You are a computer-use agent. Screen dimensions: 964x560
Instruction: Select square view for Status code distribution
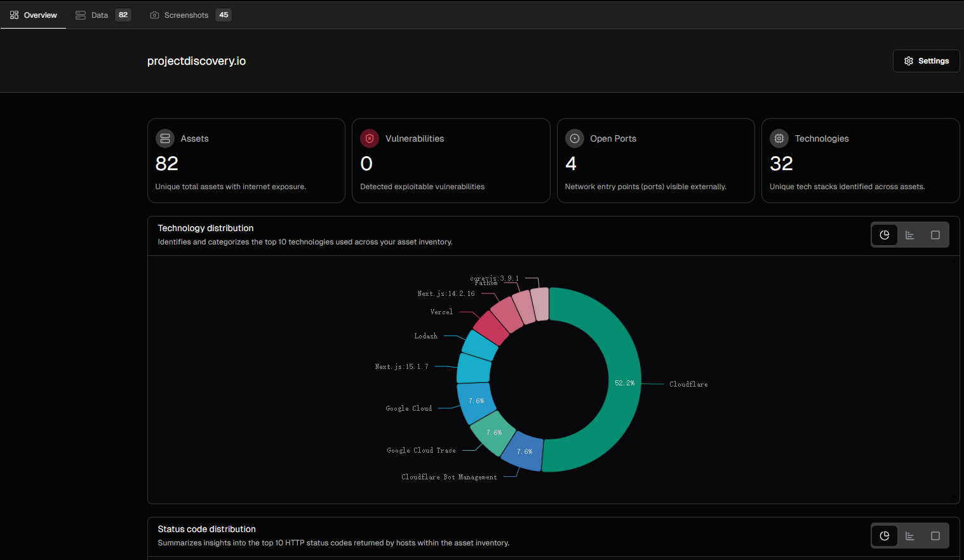coord(935,536)
